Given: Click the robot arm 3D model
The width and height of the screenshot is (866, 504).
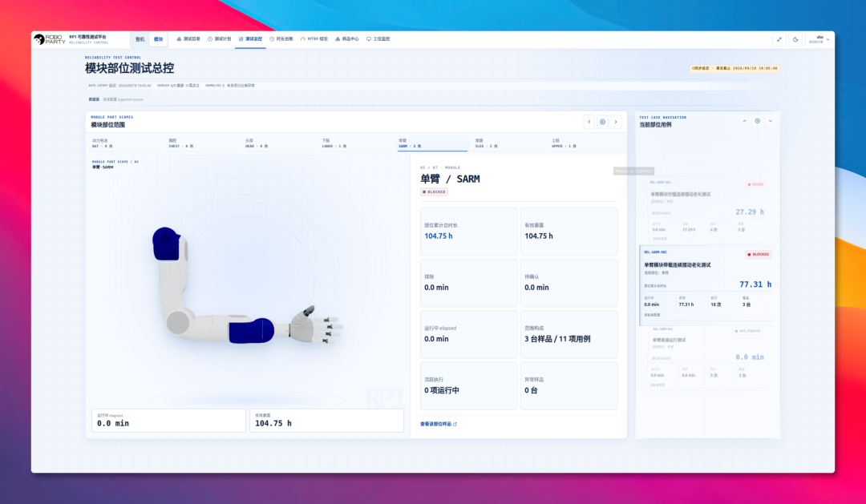Looking at the screenshot, I should [247, 287].
